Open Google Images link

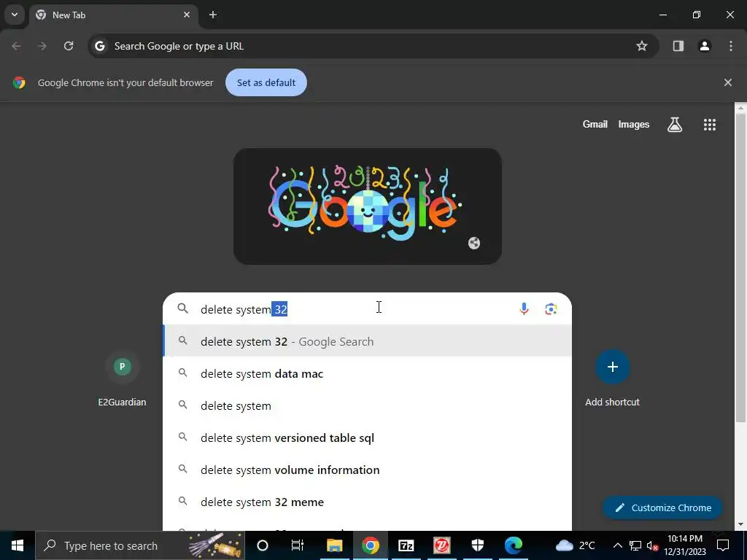click(x=634, y=124)
